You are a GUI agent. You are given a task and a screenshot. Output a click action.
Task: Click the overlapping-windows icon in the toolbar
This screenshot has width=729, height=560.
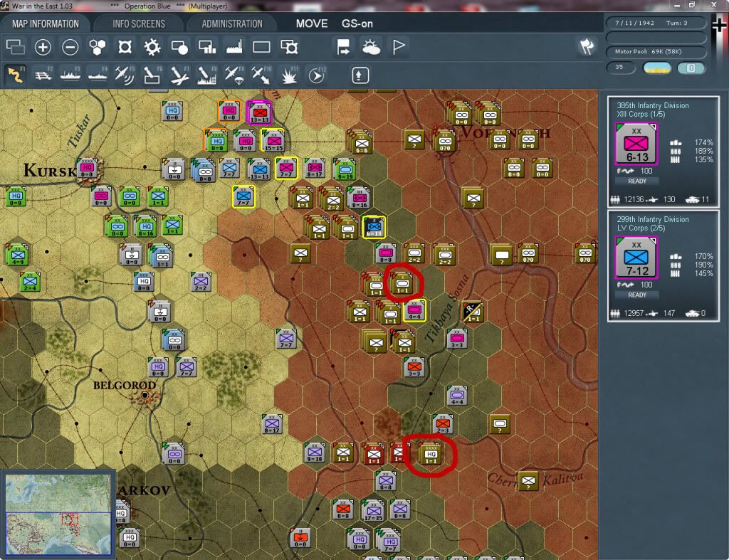16,47
